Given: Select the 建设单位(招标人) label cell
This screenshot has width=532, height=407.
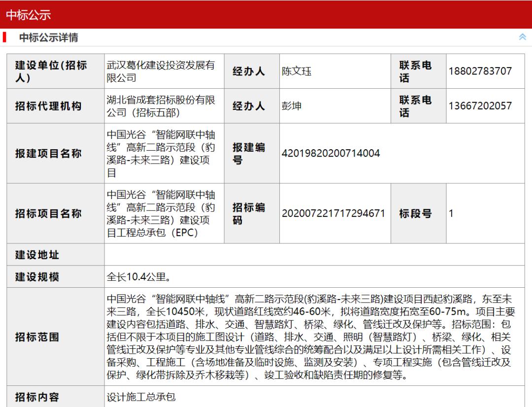Looking at the screenshot, I should click(56, 71).
